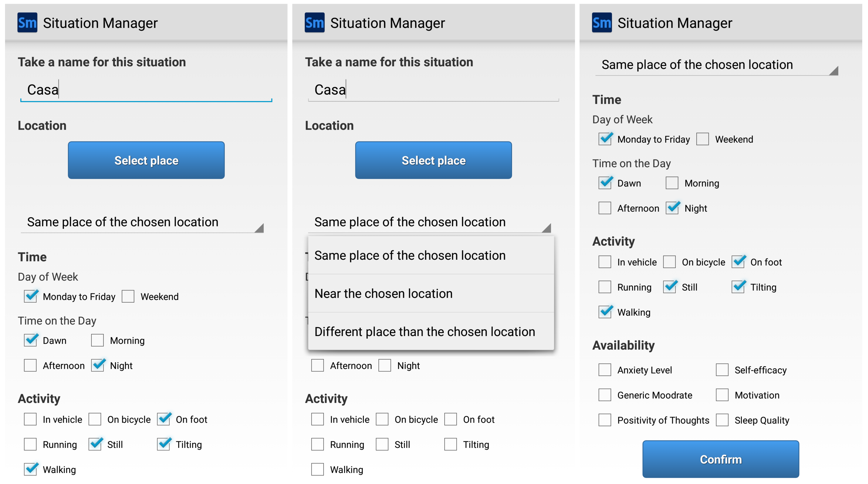868x484 pixels.
Task: Open location dropdown in first screen
Action: 141,222
